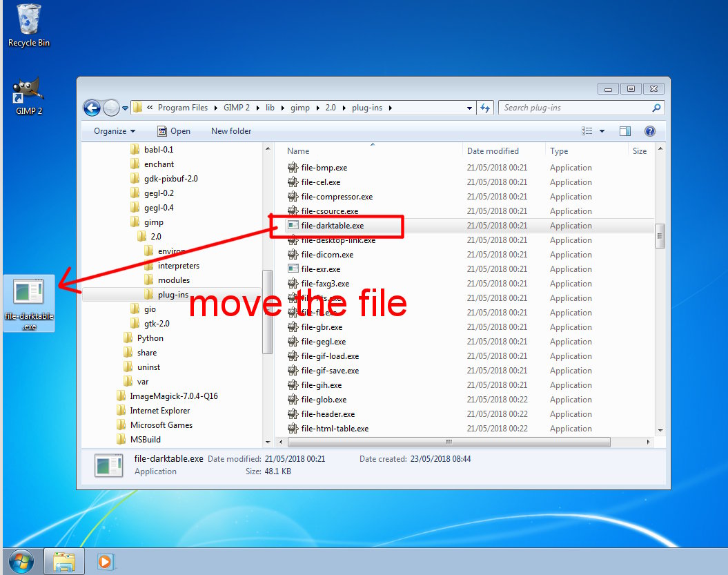
Task: Select lib in the breadcrumb path
Action: pyautogui.click(x=270, y=108)
